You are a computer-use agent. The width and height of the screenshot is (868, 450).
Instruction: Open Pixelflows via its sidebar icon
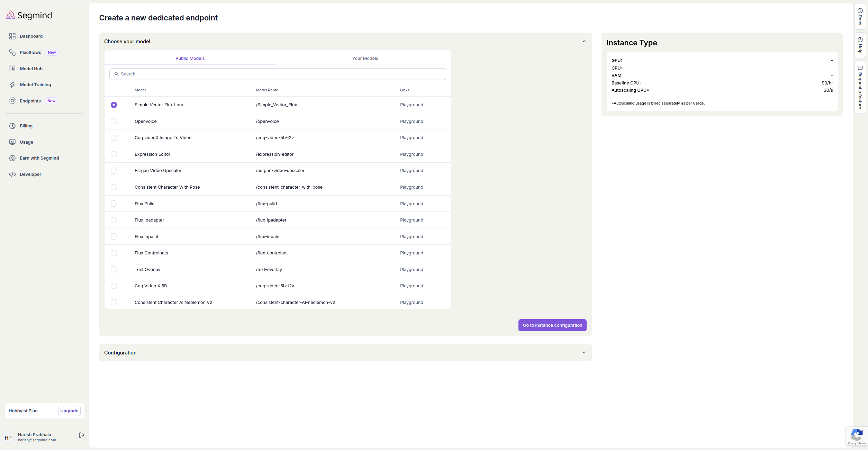12,53
